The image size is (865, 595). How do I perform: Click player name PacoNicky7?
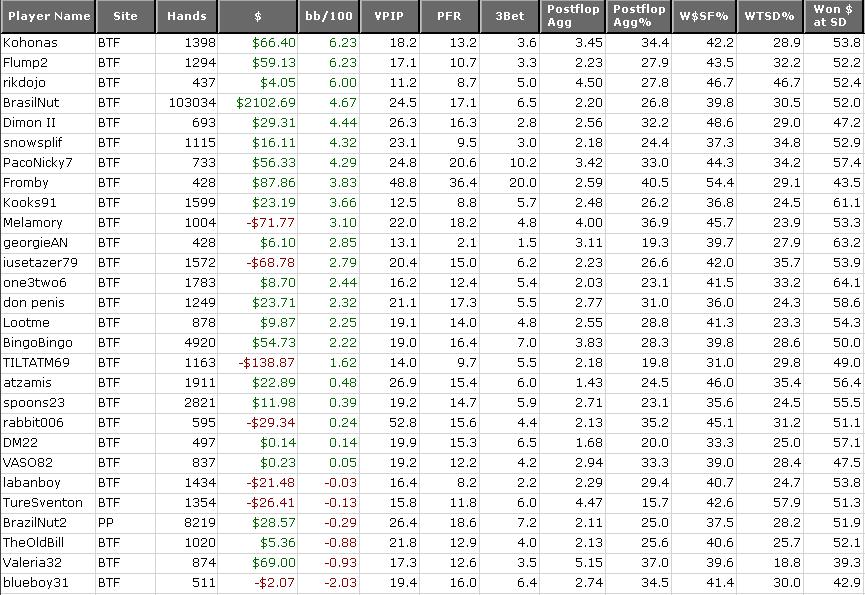click(x=38, y=163)
